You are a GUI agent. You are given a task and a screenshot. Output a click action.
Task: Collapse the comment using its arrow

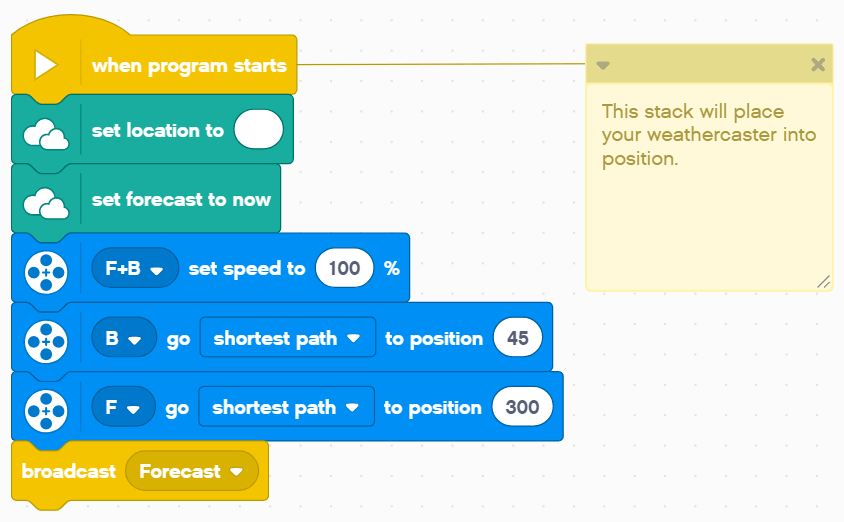click(603, 65)
